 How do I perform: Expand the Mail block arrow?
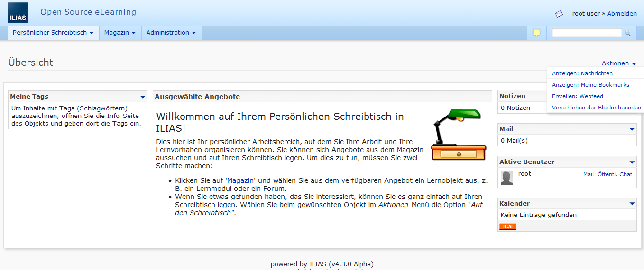pyautogui.click(x=632, y=129)
